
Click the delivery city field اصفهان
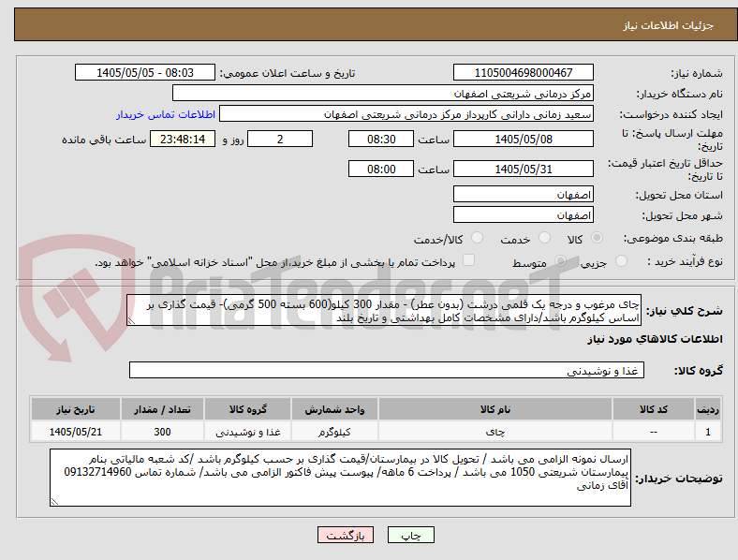[x=524, y=215]
